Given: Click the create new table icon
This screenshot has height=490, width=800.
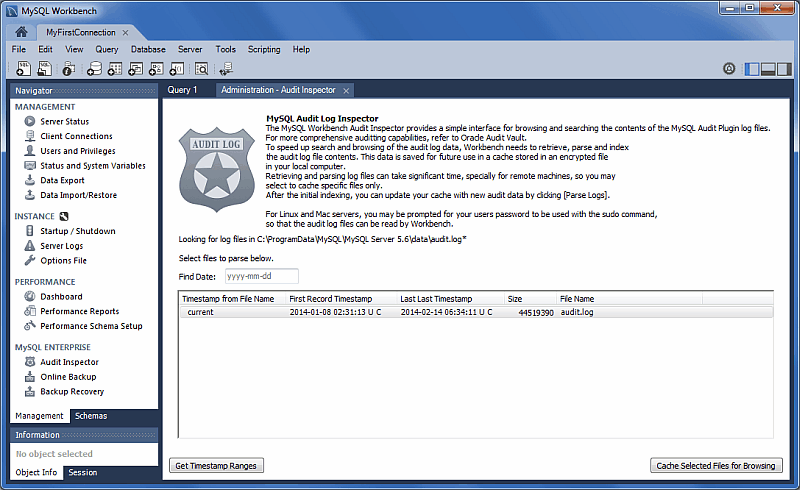Looking at the screenshot, I should coord(115,68).
